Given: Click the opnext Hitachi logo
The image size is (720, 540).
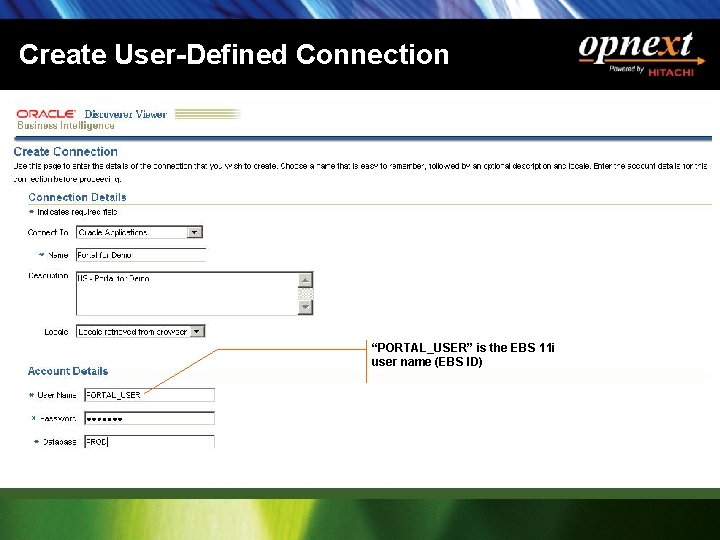Looking at the screenshot, I should coord(641,54).
